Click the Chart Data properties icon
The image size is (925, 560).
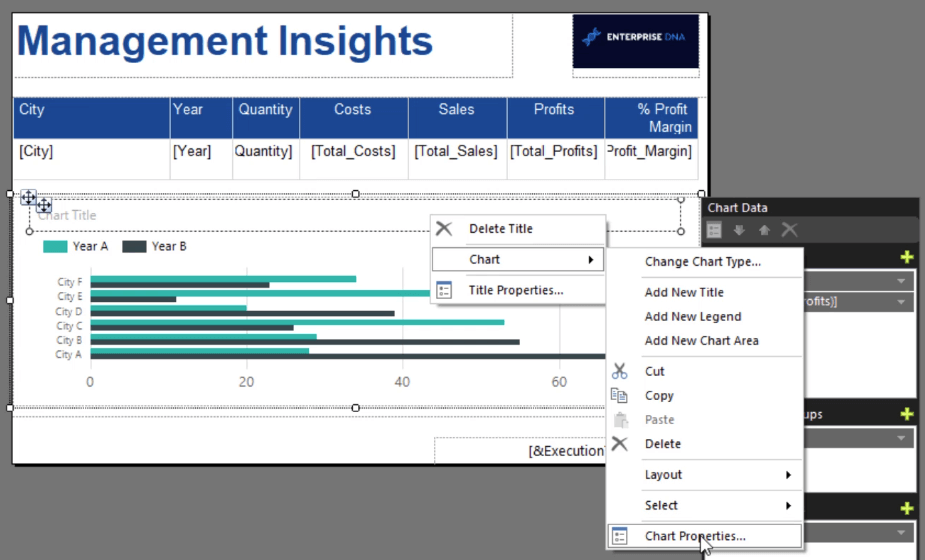pyautogui.click(x=715, y=230)
